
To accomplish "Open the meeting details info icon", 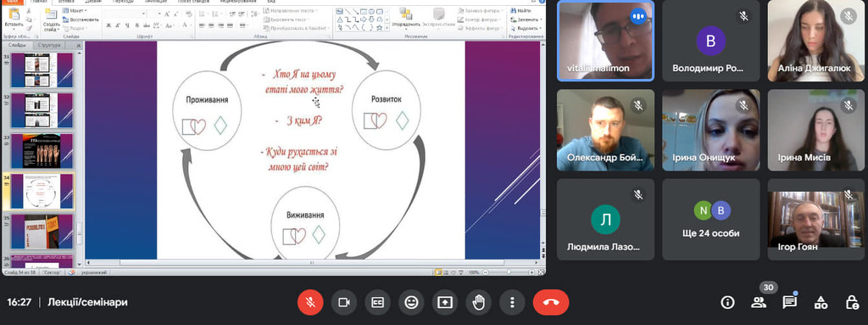I will click(x=727, y=302).
